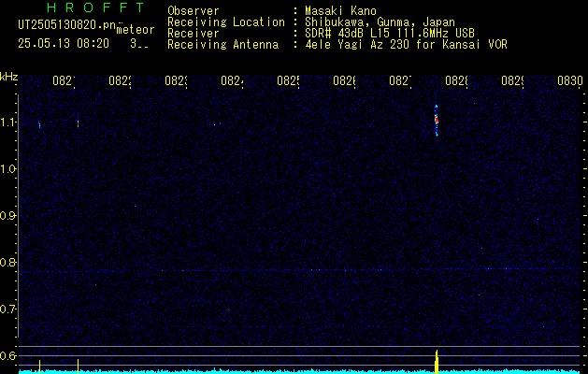
Task: Click the kHz axis unit label
Action: pos(8,78)
